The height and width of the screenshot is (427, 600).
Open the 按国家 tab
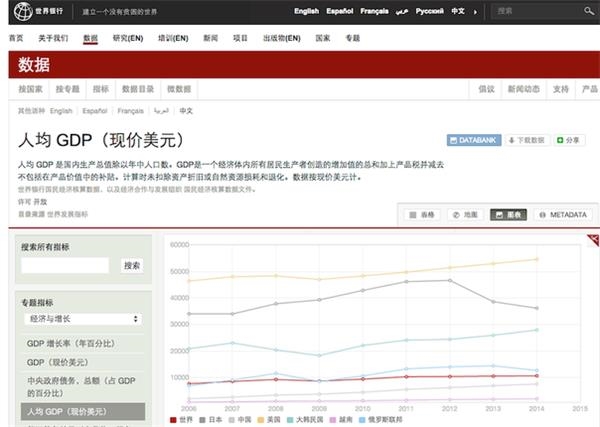click(29, 89)
